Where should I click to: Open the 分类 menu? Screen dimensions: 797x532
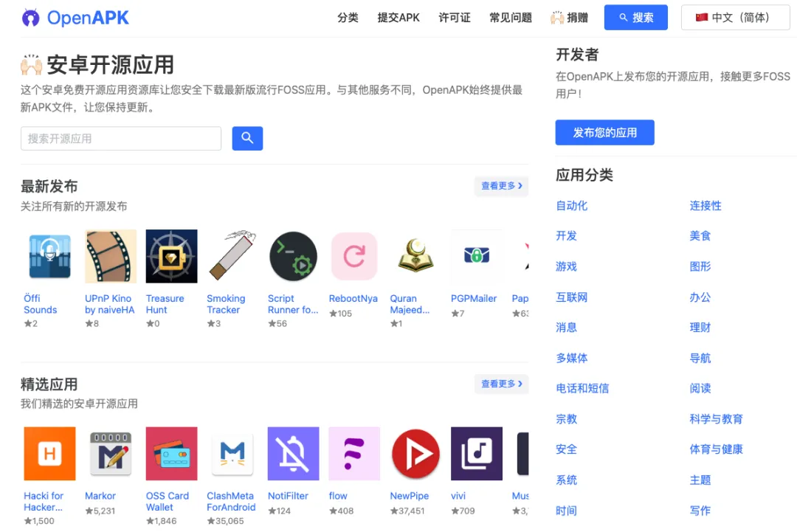(x=348, y=18)
